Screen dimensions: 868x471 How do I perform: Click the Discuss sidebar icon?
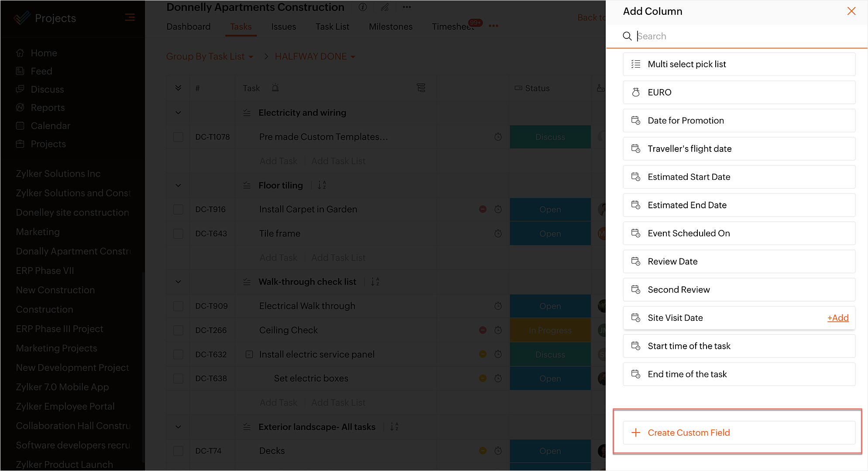pyautogui.click(x=20, y=89)
